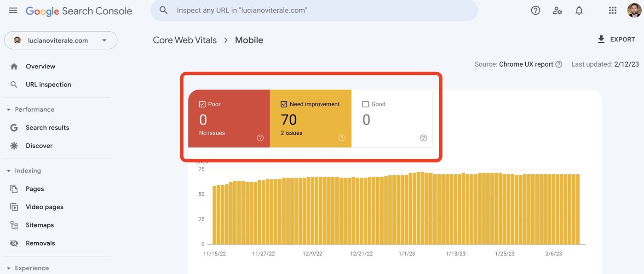Collapse the Performance section

[x=8, y=110]
